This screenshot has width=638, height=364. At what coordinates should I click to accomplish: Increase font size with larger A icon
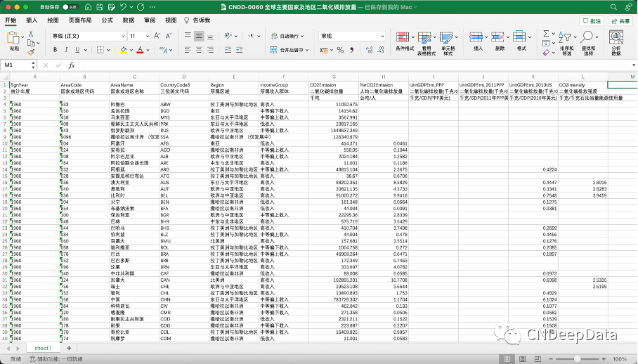pyautogui.click(x=157, y=37)
